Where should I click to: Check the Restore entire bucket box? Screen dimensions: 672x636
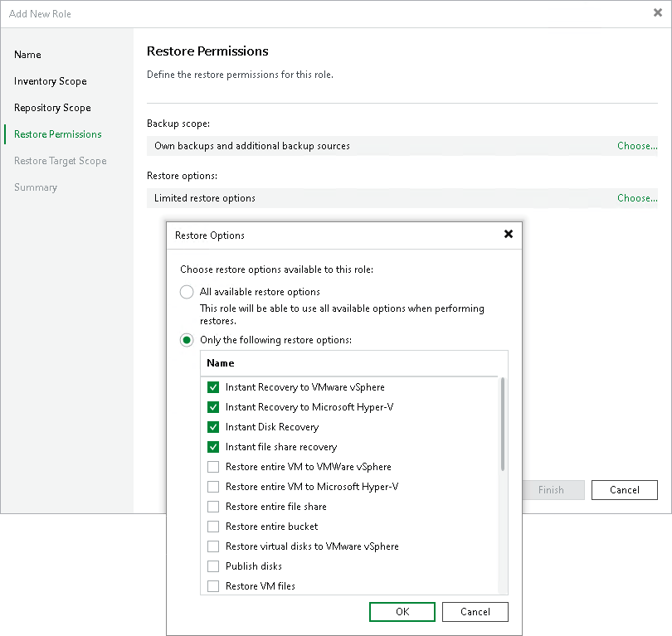pyautogui.click(x=213, y=527)
